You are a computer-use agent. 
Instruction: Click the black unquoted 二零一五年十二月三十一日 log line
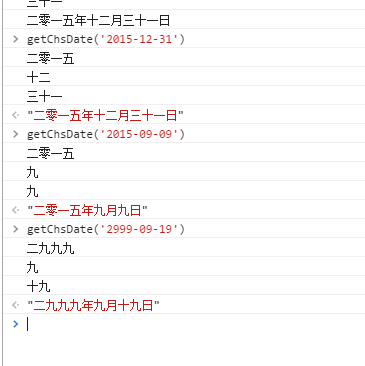pos(98,21)
